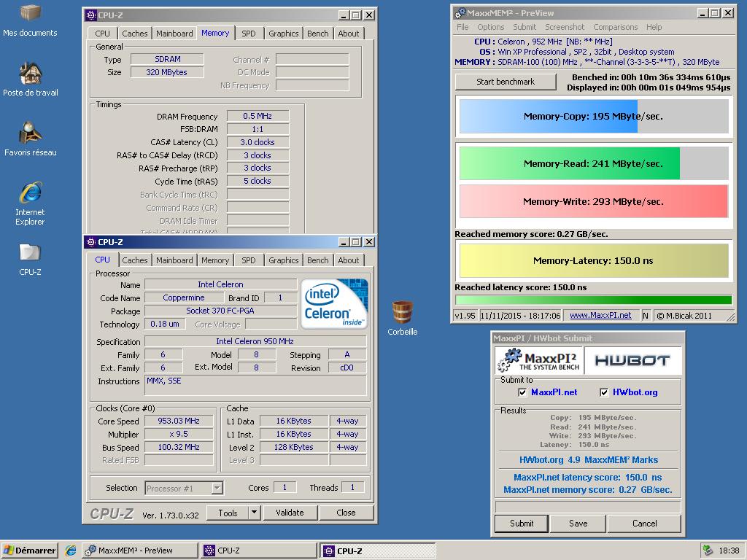Click the Memory-Write result bar

pyautogui.click(x=594, y=201)
